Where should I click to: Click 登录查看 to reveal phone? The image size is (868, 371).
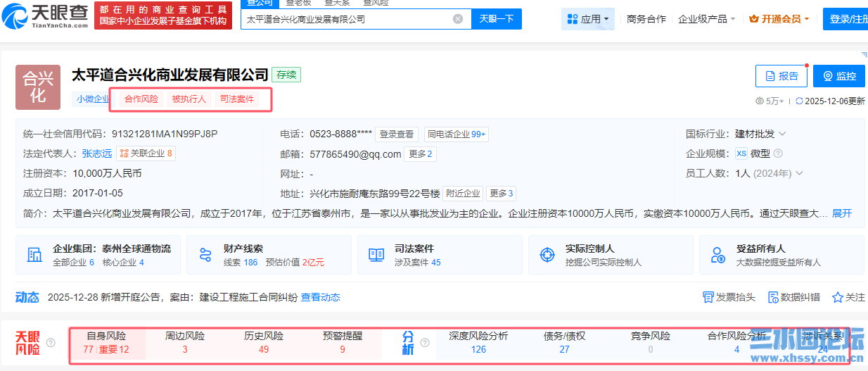[396, 134]
